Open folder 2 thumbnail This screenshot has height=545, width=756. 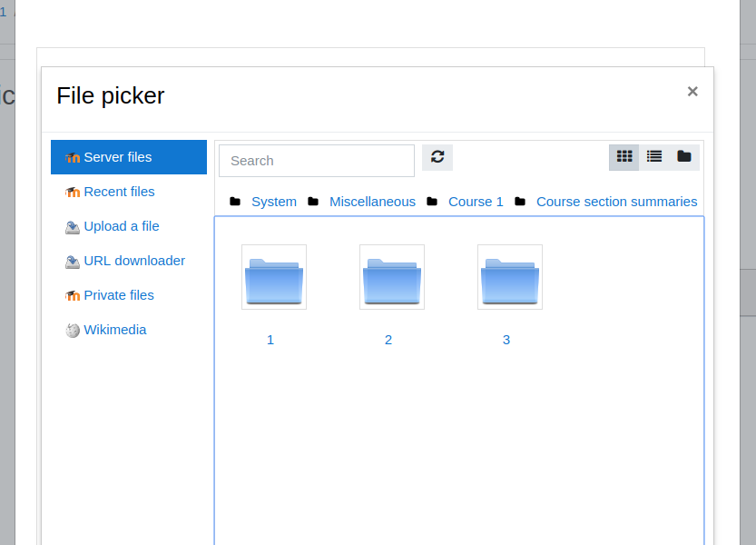point(392,277)
